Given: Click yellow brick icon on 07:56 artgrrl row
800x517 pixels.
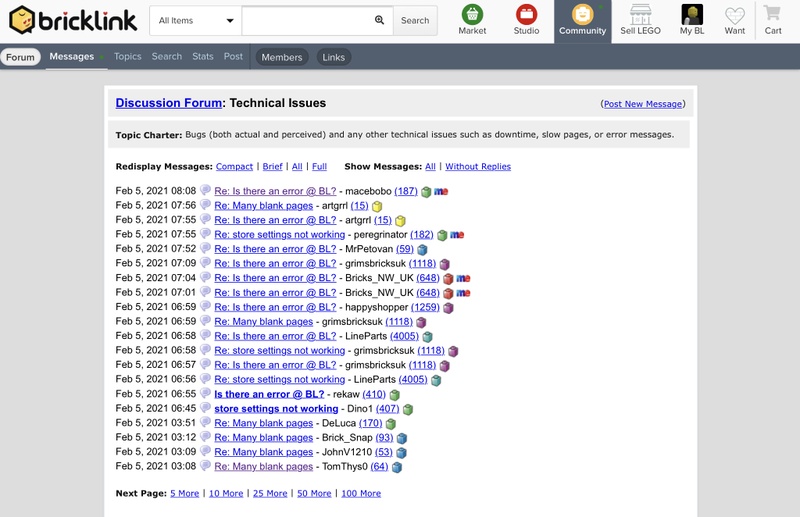Looking at the screenshot, I should [x=377, y=206].
